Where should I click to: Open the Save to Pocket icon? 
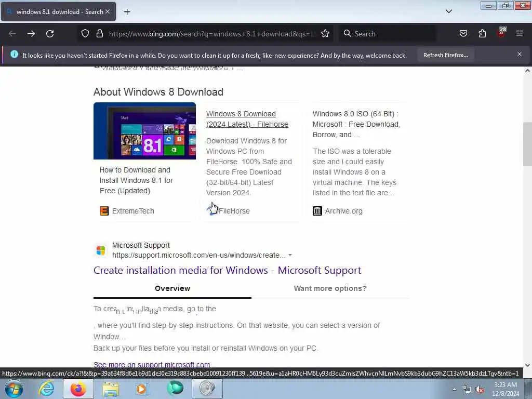coord(463,34)
